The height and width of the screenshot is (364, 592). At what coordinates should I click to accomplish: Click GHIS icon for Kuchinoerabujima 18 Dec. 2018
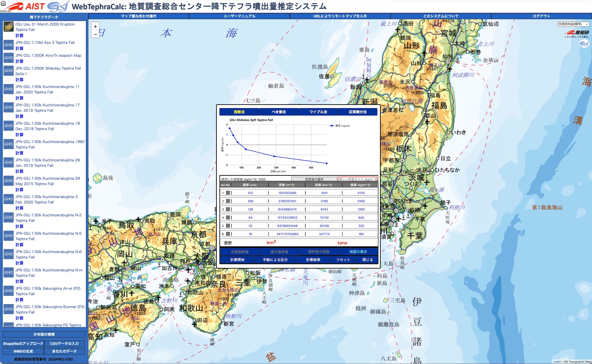click(9, 126)
